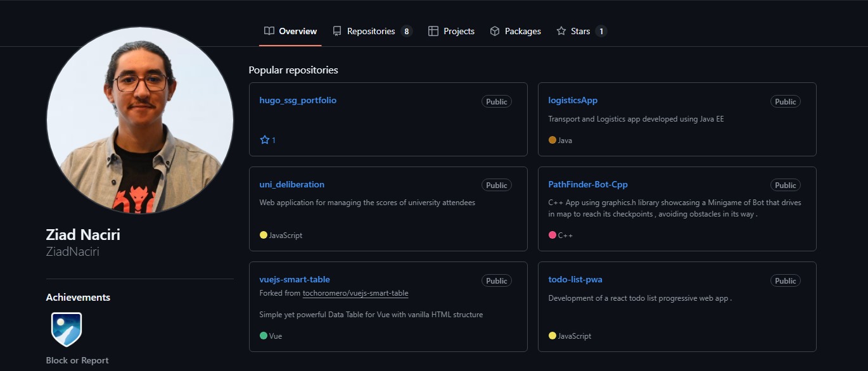The width and height of the screenshot is (868, 371).
Task: View the Stars tab
Action: pyautogui.click(x=580, y=30)
